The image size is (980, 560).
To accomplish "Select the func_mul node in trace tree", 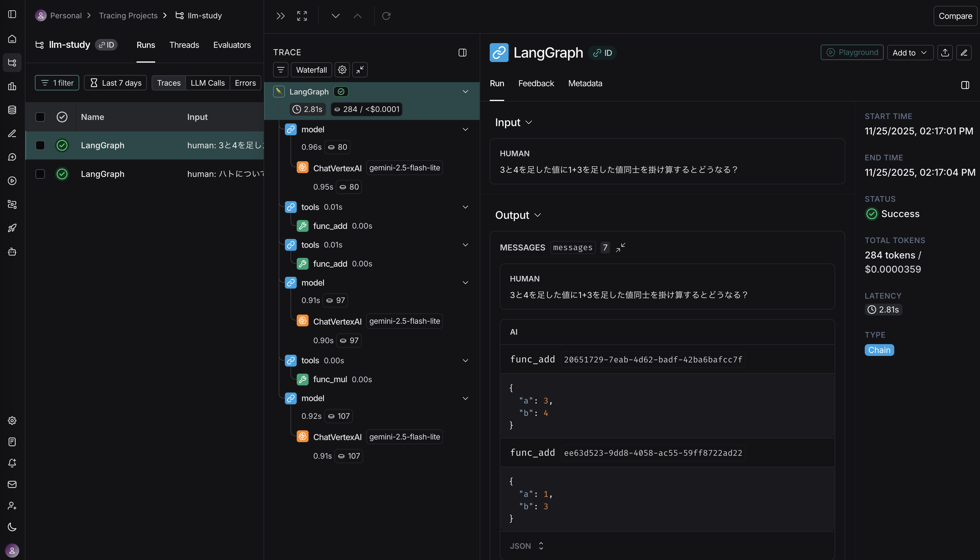I will [x=330, y=379].
